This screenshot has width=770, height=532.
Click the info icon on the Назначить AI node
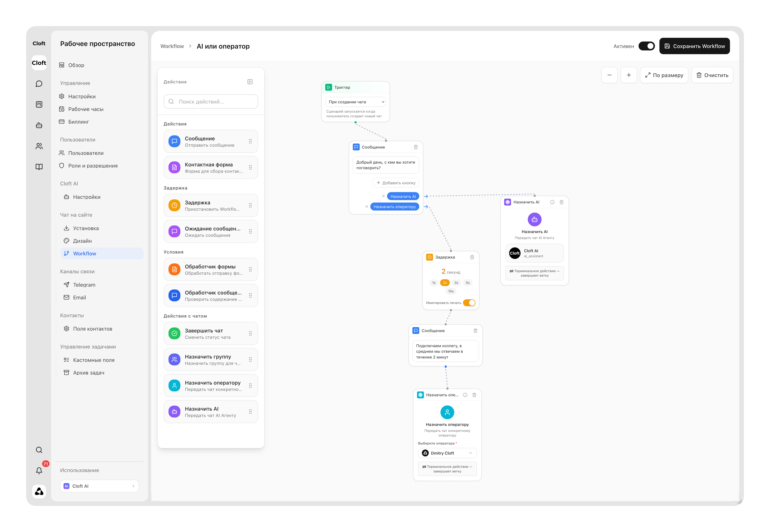[552, 202]
